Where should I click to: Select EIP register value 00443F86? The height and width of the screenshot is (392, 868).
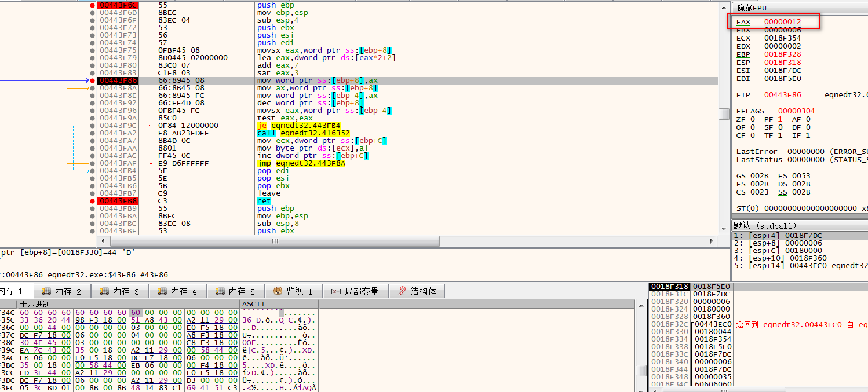782,94
